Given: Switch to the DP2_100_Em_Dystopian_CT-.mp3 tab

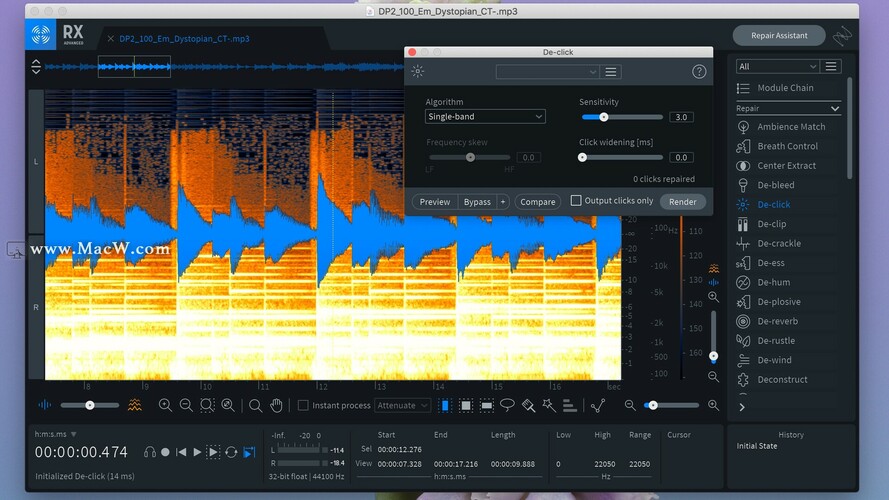Looking at the screenshot, I should click(184, 39).
